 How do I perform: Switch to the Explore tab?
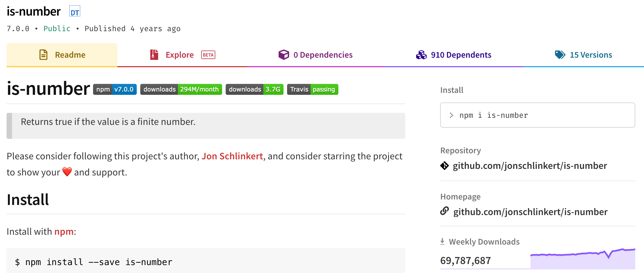pos(182,55)
